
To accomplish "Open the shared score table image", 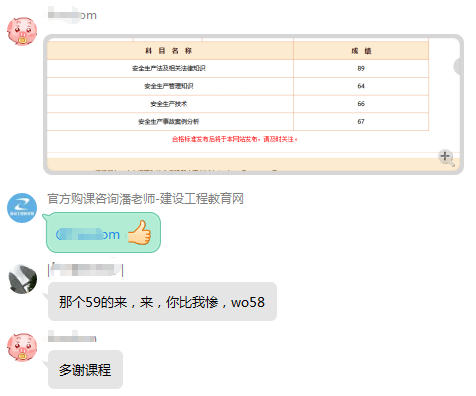I will click(253, 104).
